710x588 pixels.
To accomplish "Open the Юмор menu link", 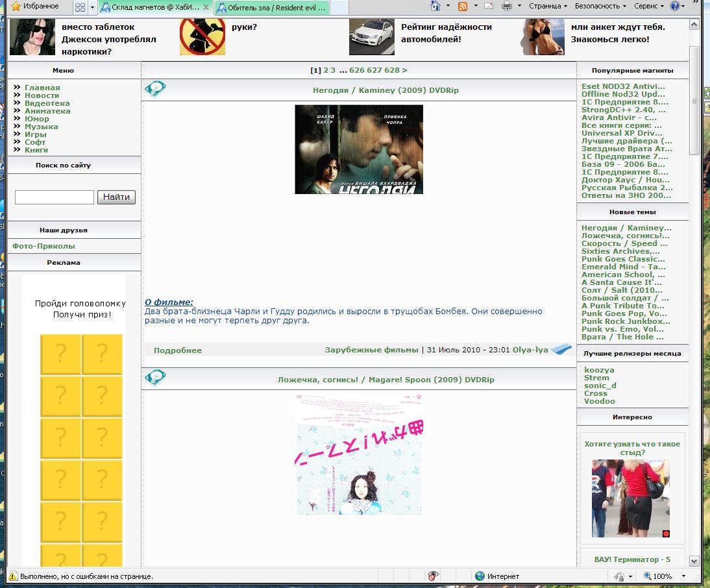I will (x=37, y=119).
